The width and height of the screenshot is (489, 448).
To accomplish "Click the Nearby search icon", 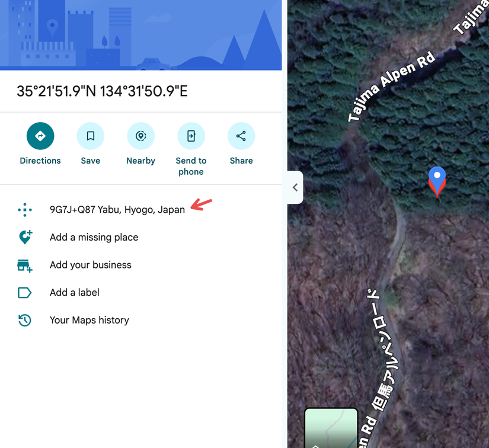I will (x=140, y=136).
